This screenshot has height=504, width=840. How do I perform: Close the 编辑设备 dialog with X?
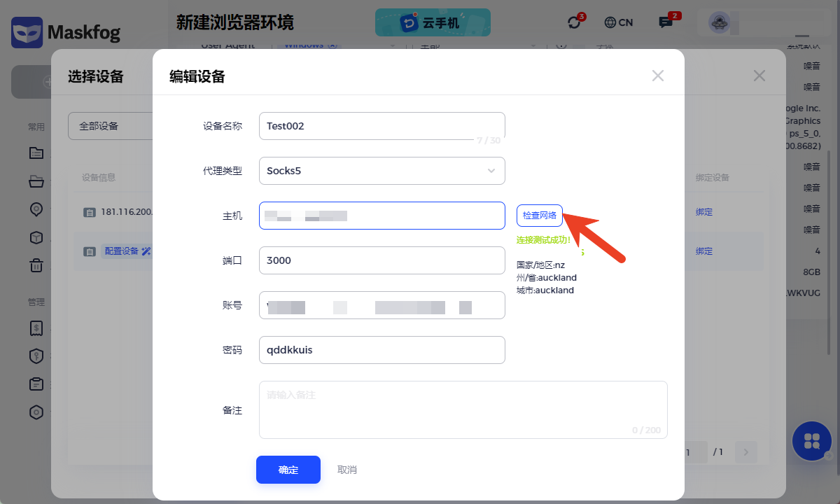point(657,76)
